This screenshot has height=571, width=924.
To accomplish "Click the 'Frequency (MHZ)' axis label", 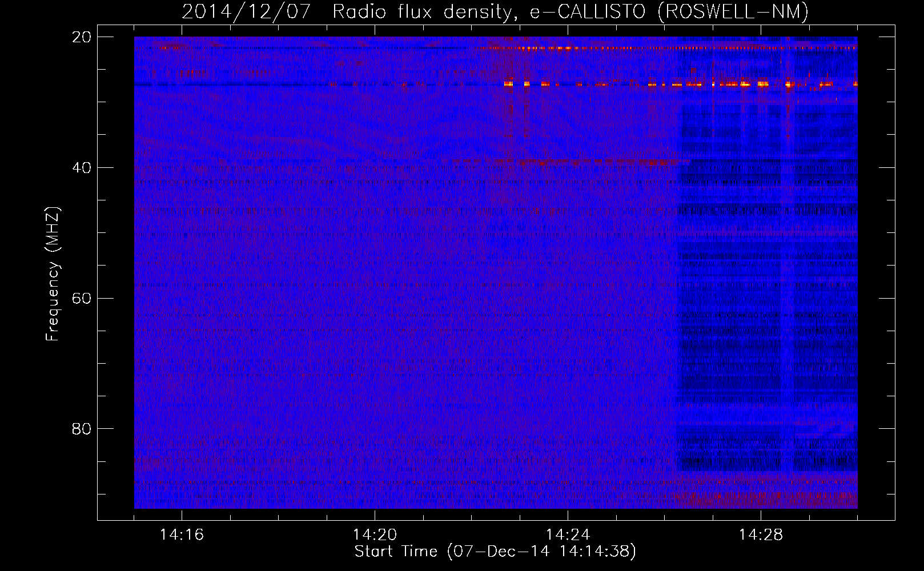I will coord(53,274).
